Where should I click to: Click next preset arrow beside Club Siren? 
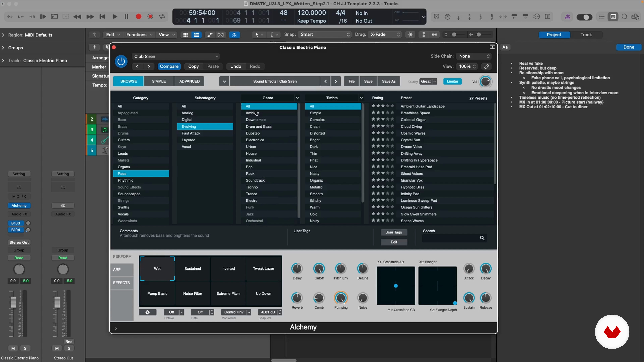coord(336,81)
